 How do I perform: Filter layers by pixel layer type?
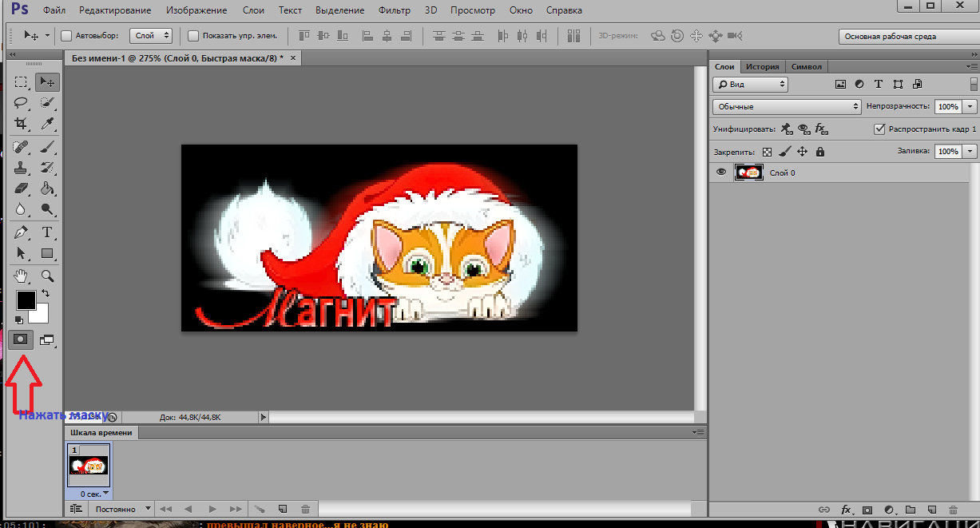[x=840, y=84]
